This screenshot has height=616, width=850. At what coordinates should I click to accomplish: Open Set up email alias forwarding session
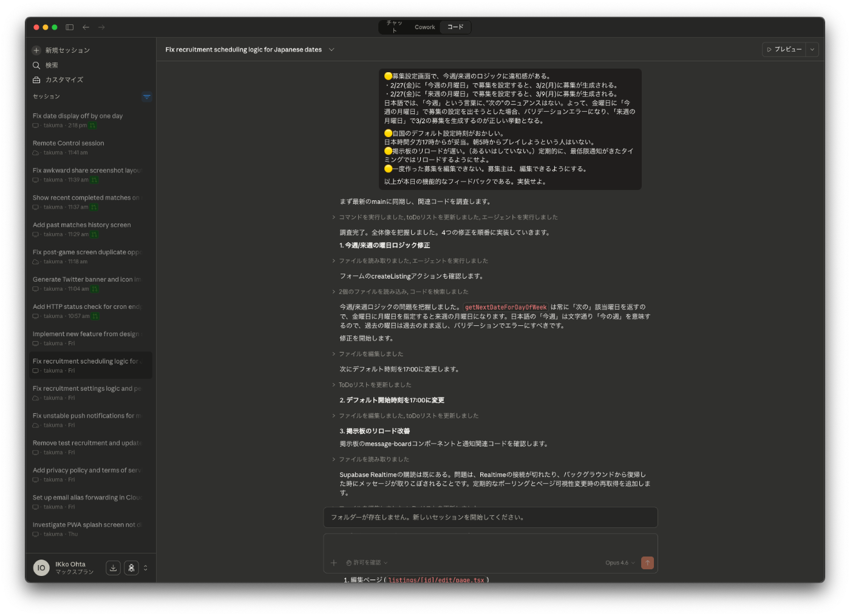click(x=89, y=502)
